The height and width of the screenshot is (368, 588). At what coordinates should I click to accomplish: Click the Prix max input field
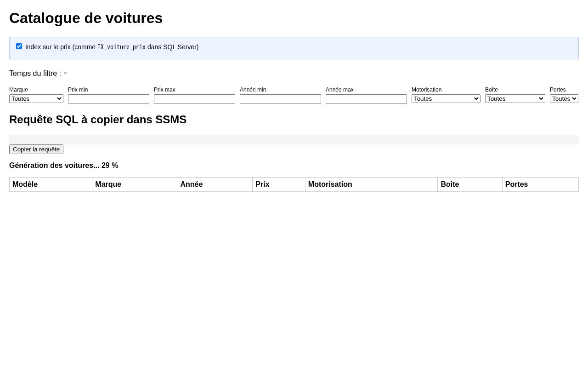[194, 99]
